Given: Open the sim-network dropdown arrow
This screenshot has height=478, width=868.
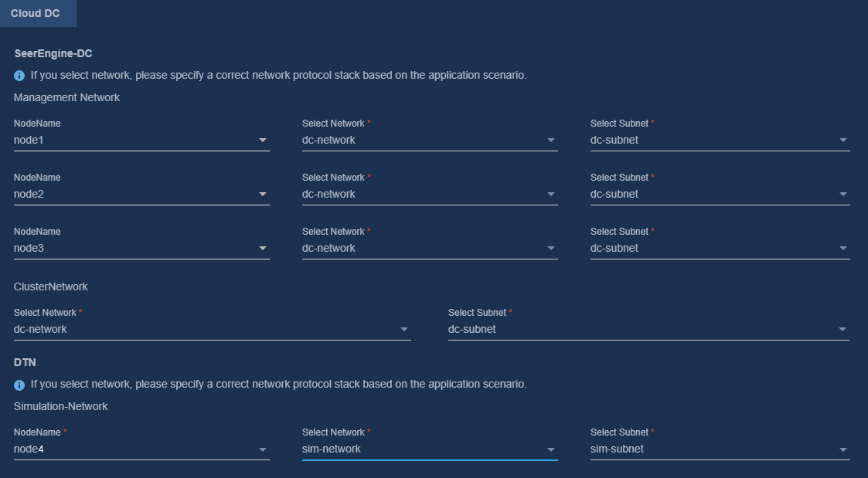Looking at the screenshot, I should click(x=551, y=449).
